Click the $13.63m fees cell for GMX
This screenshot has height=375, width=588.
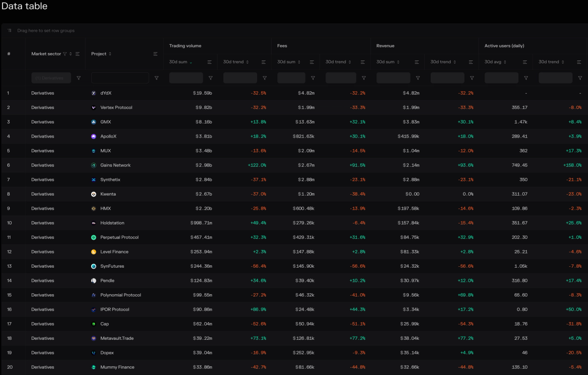coord(305,122)
